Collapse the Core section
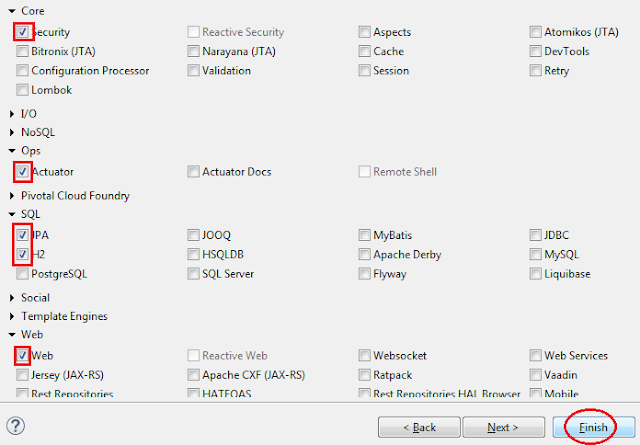Screen dimensions: 640x445 coord(11,10)
